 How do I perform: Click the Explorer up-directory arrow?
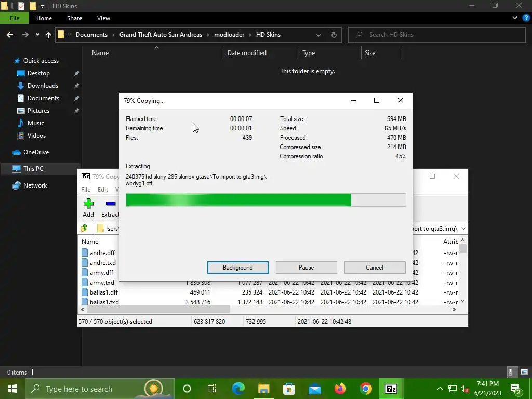click(48, 35)
